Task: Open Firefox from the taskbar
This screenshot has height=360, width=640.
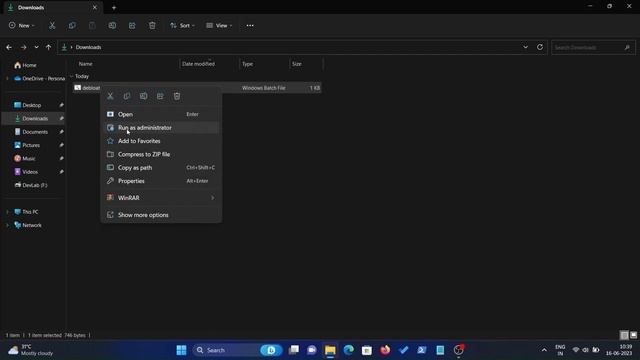Action: pyautogui.click(x=385, y=350)
